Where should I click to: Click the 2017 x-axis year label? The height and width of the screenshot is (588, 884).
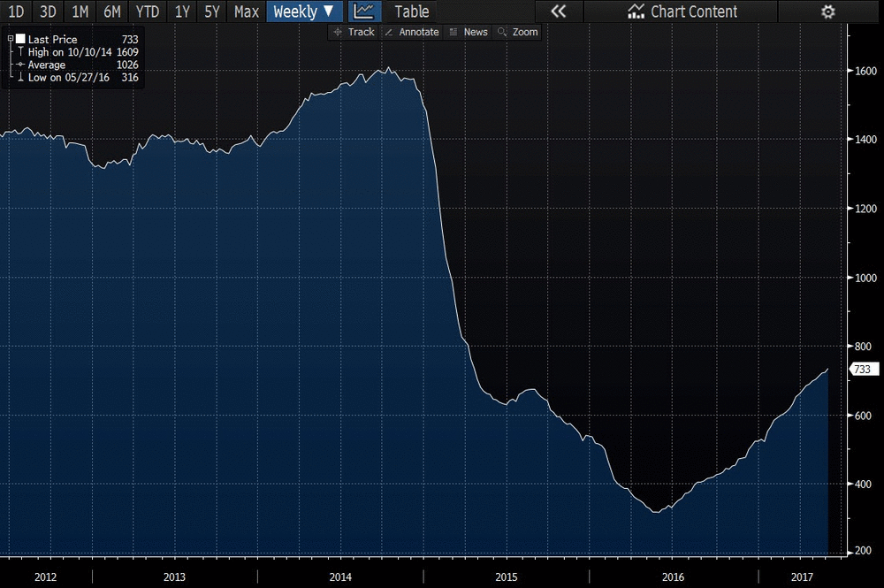click(802, 577)
